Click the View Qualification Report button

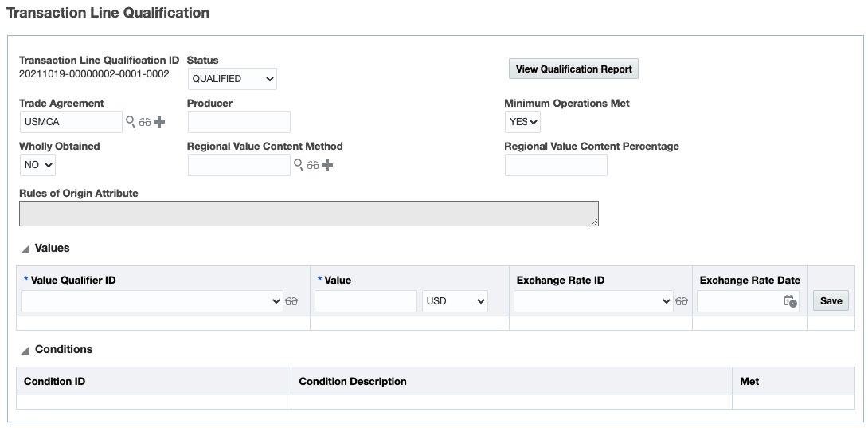573,69
